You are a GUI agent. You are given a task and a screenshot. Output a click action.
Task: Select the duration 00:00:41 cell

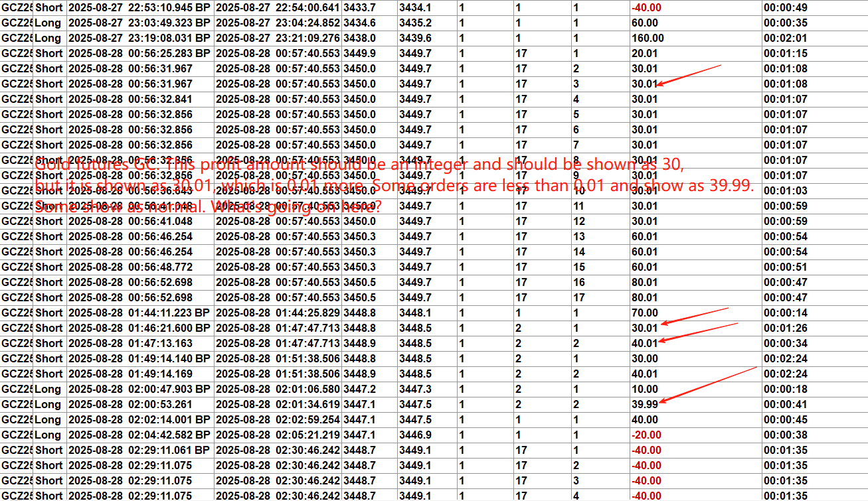coord(814,404)
